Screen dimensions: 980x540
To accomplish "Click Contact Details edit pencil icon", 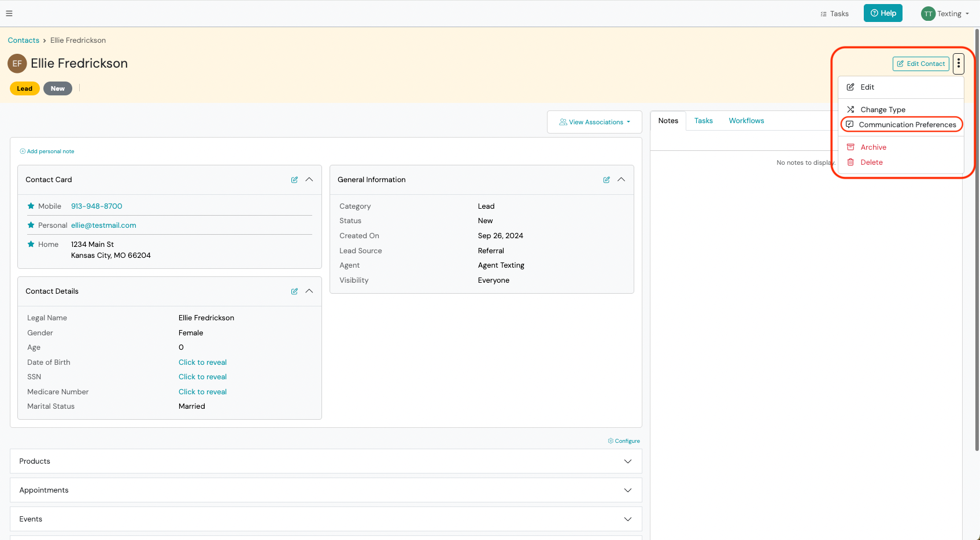I will 294,291.
